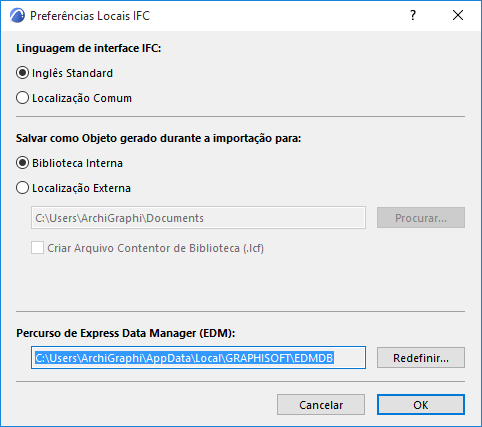The image size is (482, 427).
Task: Click the ARCHICAD logo icon in title bar
Action: pos(17,16)
